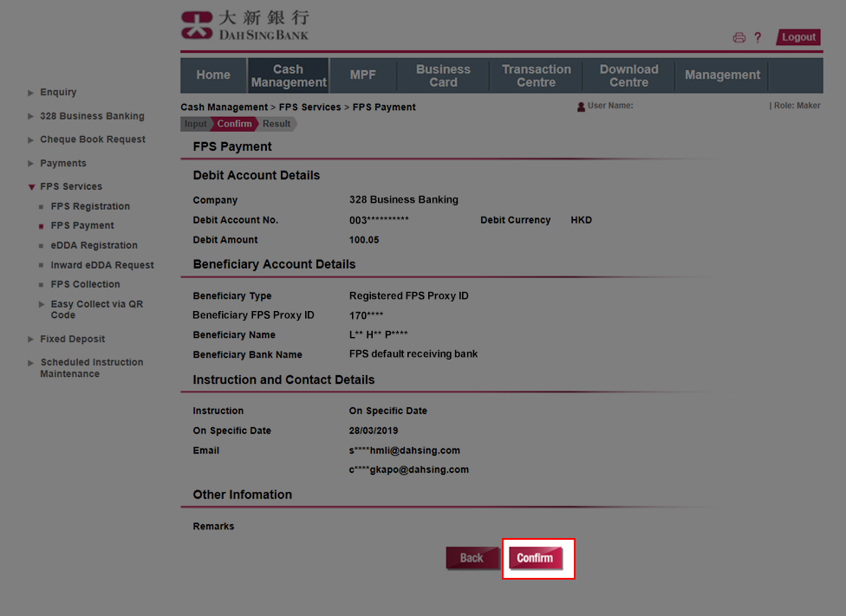Expand the Enquiry sidebar section
Screen dimensions: 846x616
coord(30,93)
